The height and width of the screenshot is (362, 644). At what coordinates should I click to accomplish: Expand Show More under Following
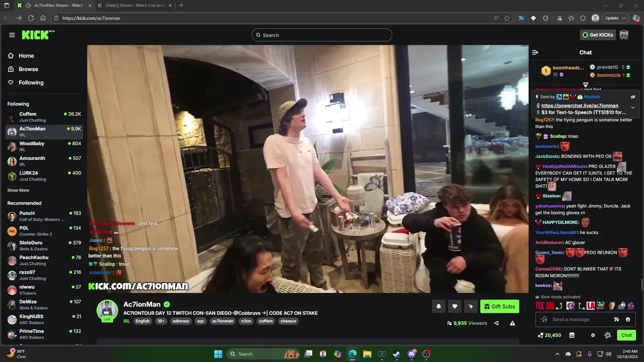pyautogui.click(x=18, y=191)
